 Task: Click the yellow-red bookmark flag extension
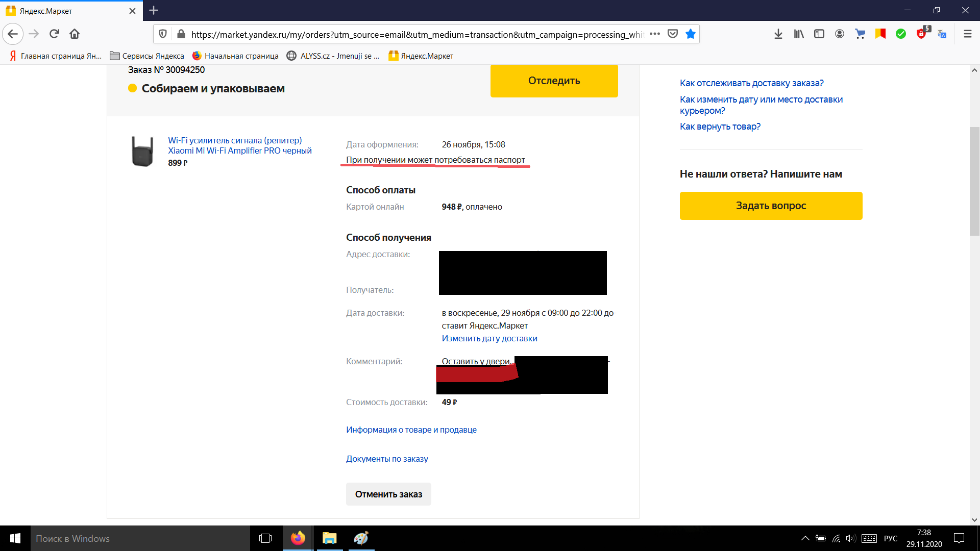880,34
